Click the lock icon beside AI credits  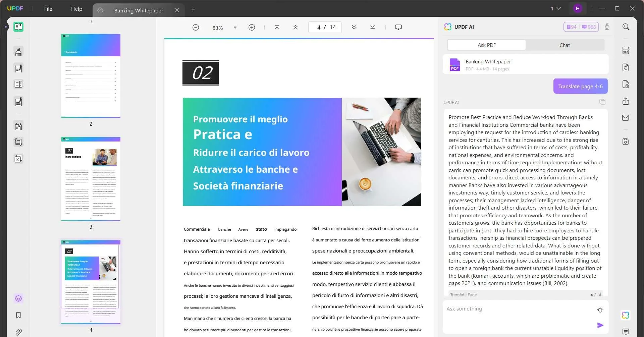(607, 27)
